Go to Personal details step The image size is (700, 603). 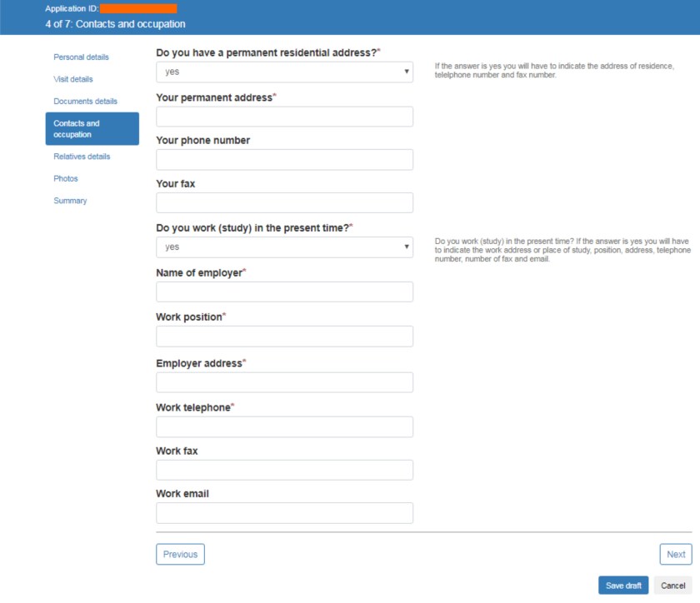(x=82, y=57)
